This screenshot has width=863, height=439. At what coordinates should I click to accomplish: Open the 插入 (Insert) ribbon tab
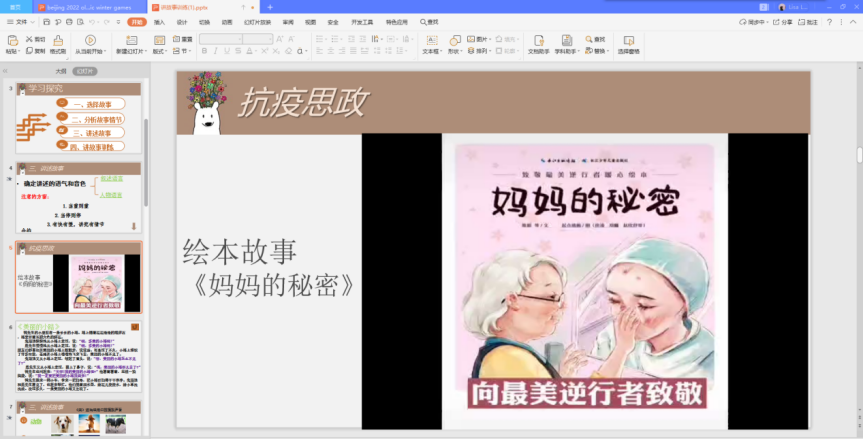(x=159, y=21)
